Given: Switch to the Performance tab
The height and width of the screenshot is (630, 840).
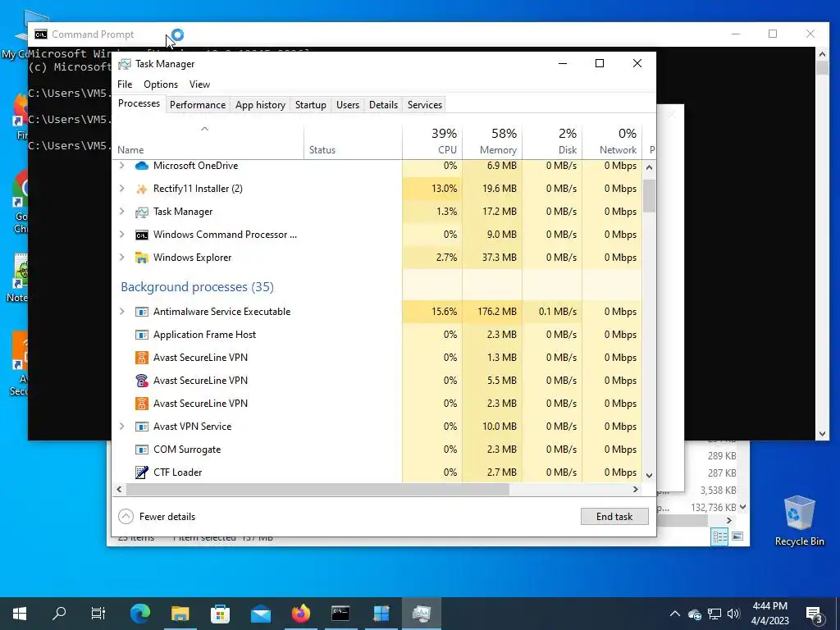Looking at the screenshot, I should coord(198,105).
